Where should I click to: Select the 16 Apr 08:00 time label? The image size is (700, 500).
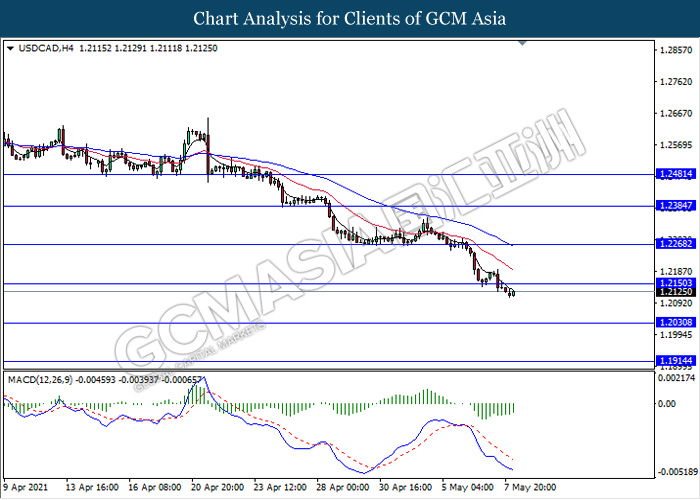click(155, 487)
